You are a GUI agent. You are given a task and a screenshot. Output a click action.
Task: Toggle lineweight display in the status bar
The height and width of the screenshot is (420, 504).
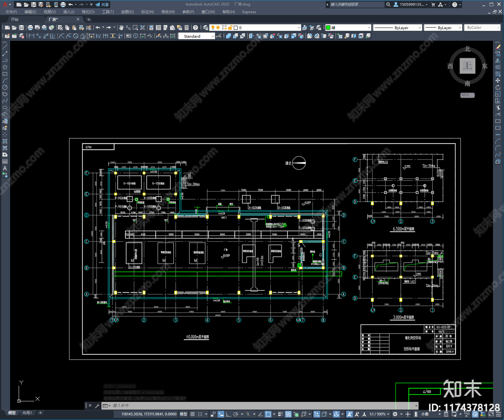pos(280,414)
